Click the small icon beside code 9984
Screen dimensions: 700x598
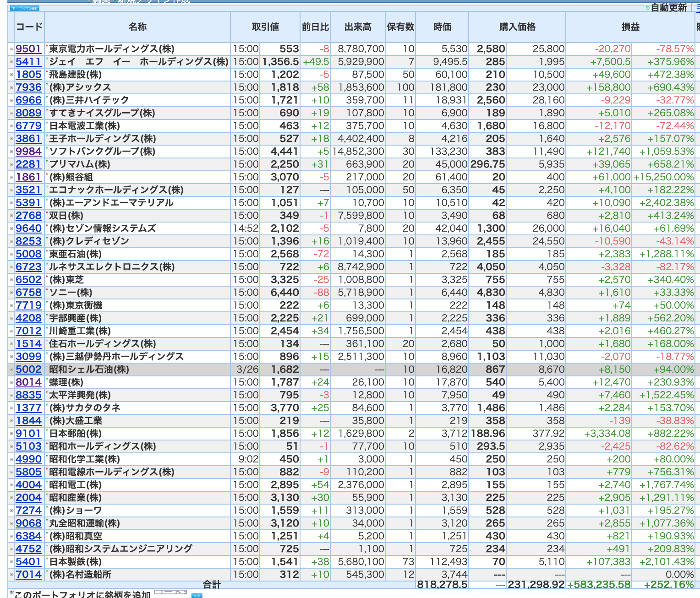click(x=11, y=152)
